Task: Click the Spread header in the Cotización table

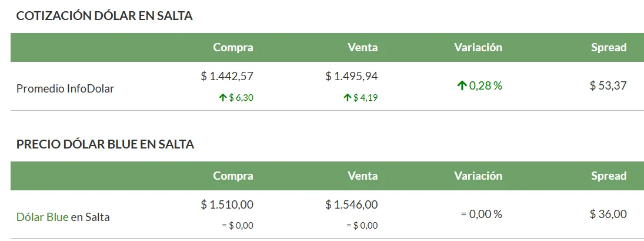Action: [x=609, y=47]
